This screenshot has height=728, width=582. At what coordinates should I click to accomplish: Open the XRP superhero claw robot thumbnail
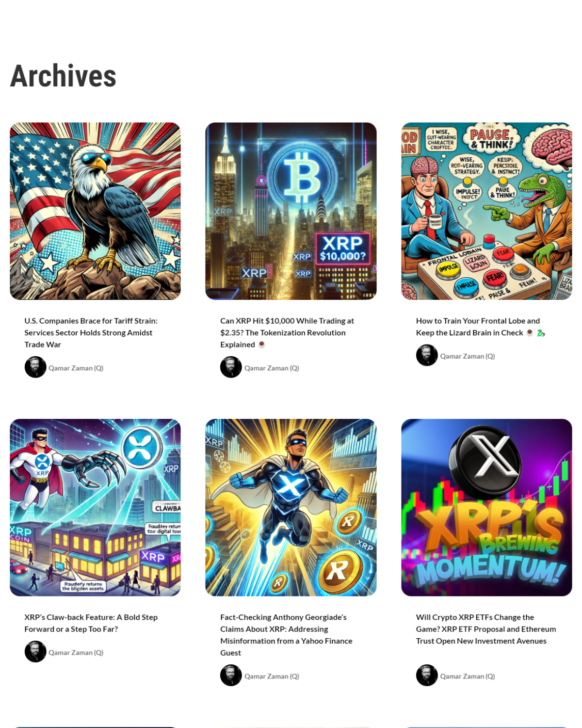tap(95, 508)
